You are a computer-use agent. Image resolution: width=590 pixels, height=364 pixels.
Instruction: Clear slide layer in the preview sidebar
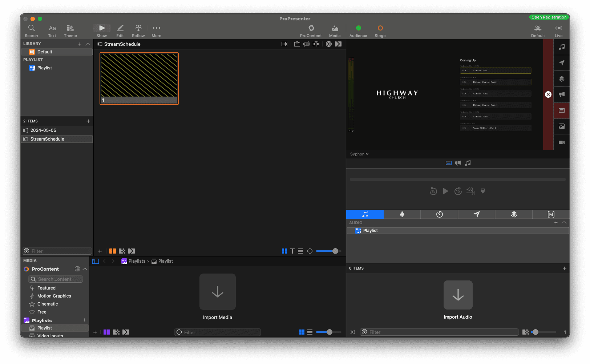(562, 110)
